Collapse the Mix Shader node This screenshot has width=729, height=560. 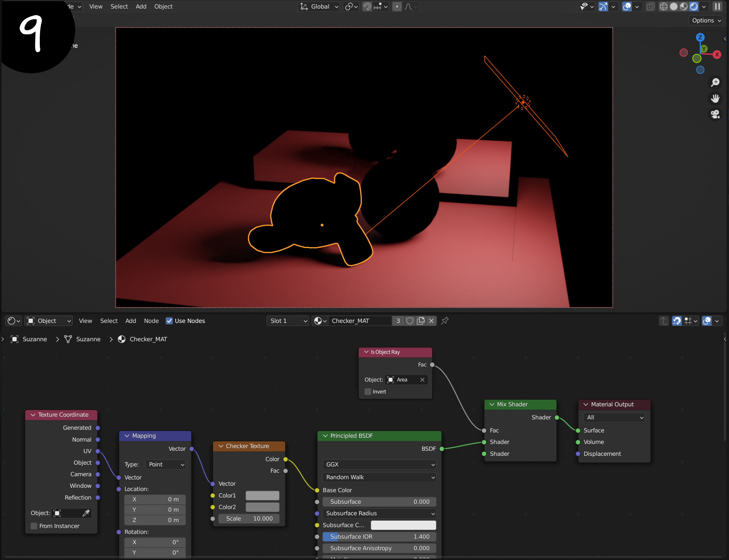tap(492, 404)
